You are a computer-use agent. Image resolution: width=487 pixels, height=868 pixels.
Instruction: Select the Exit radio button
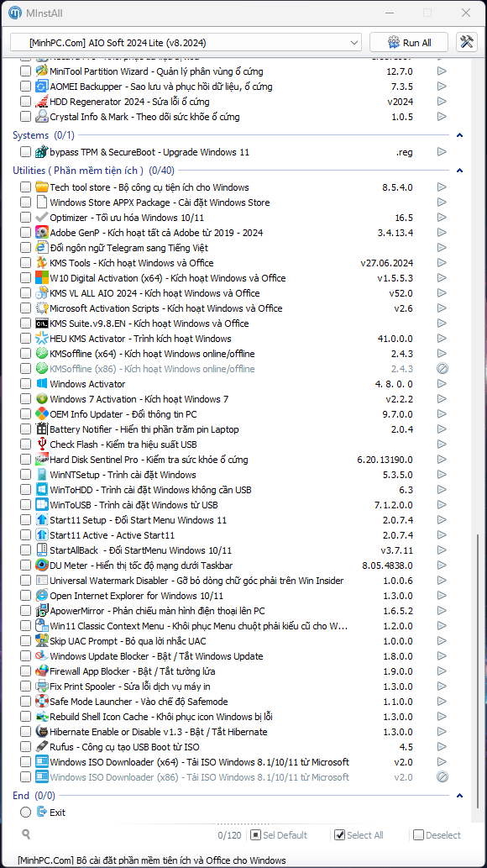pyautogui.click(x=25, y=812)
